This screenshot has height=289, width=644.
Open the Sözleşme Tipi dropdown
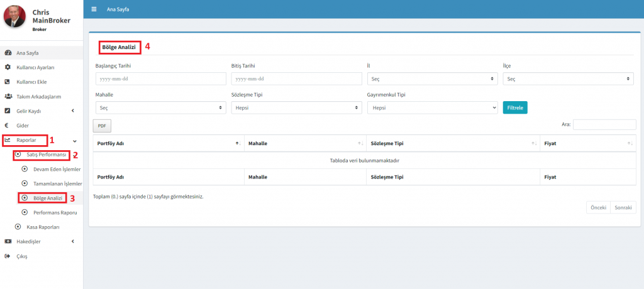coord(296,107)
